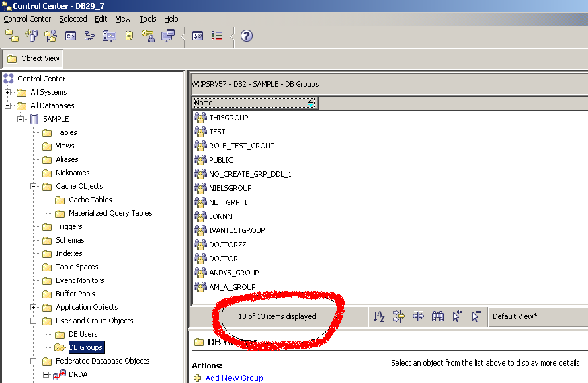Image resolution: width=588 pixels, height=383 pixels.
Task: Open the Tools menu
Action: [148, 19]
